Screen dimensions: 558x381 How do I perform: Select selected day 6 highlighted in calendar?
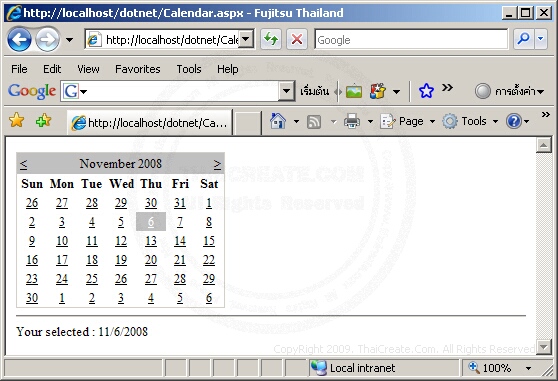151,222
